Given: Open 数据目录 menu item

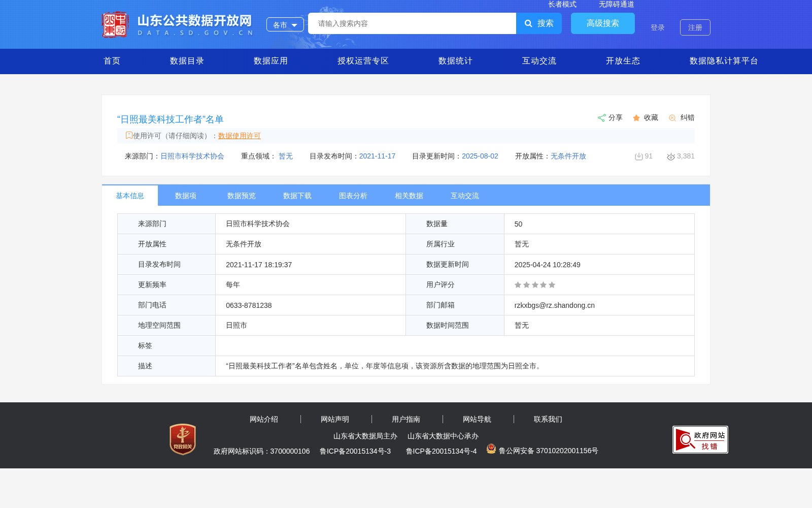Looking at the screenshot, I should (187, 61).
